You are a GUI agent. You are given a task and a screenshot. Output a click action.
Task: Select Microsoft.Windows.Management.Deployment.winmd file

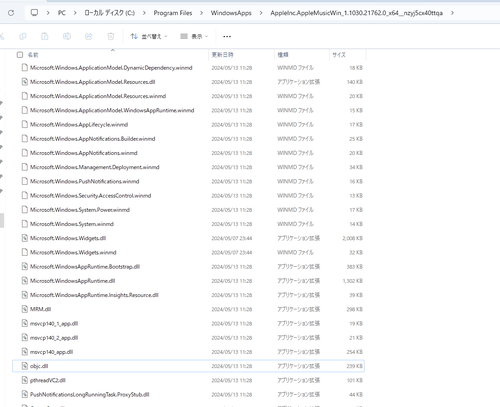94,167
